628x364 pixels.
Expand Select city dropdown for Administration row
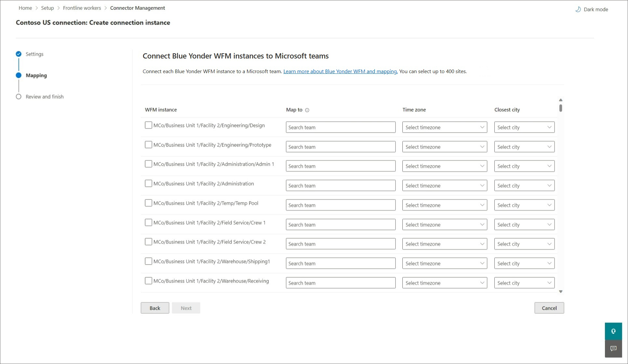tap(524, 186)
